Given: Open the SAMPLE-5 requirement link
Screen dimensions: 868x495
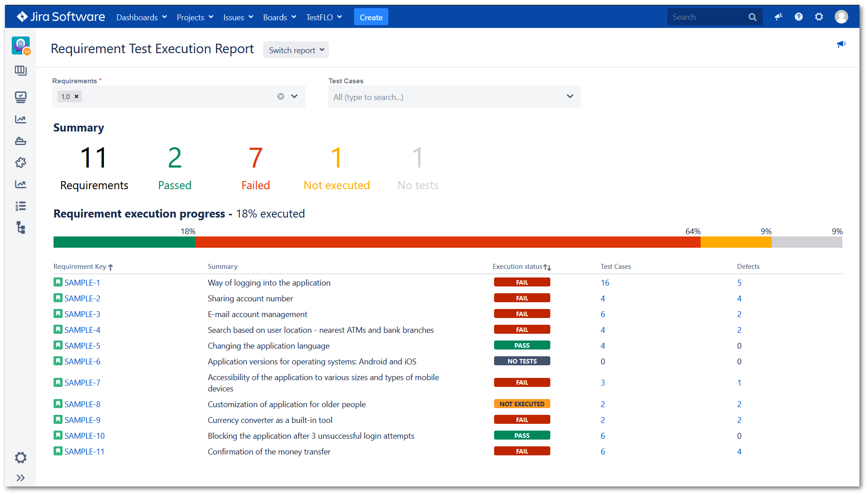Looking at the screenshot, I should click(x=82, y=345).
